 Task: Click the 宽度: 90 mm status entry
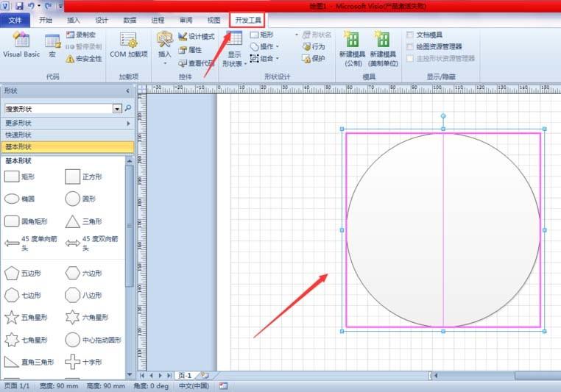coord(59,386)
